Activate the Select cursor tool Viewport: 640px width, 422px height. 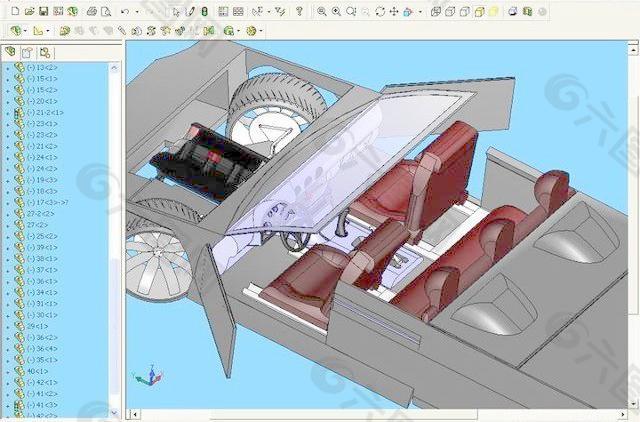[176, 11]
